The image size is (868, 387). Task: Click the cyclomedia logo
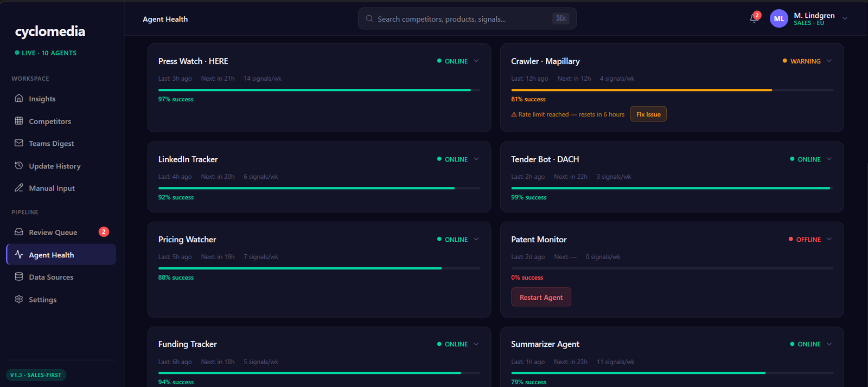click(50, 31)
